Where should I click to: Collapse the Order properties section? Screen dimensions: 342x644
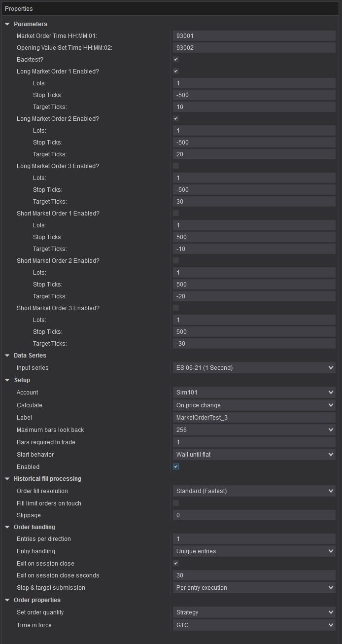point(7,600)
